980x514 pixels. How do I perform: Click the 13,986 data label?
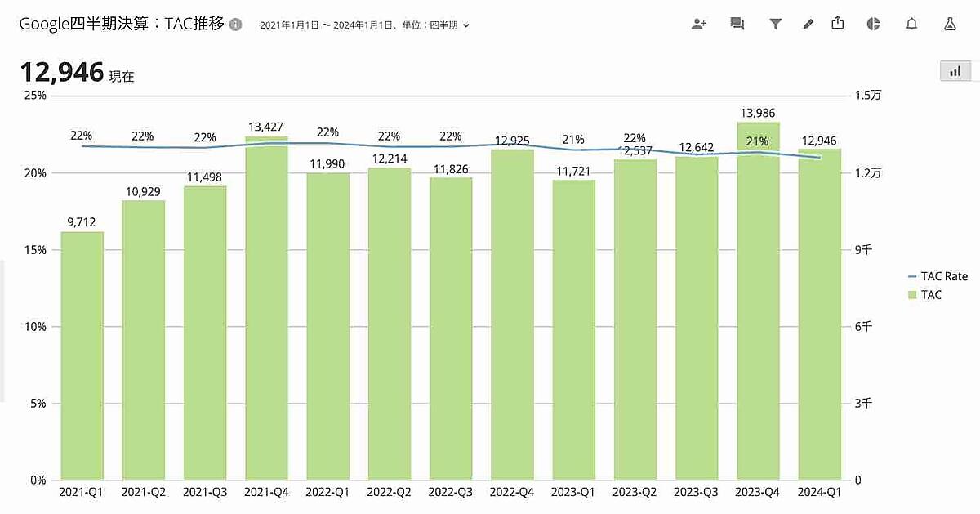759,113
